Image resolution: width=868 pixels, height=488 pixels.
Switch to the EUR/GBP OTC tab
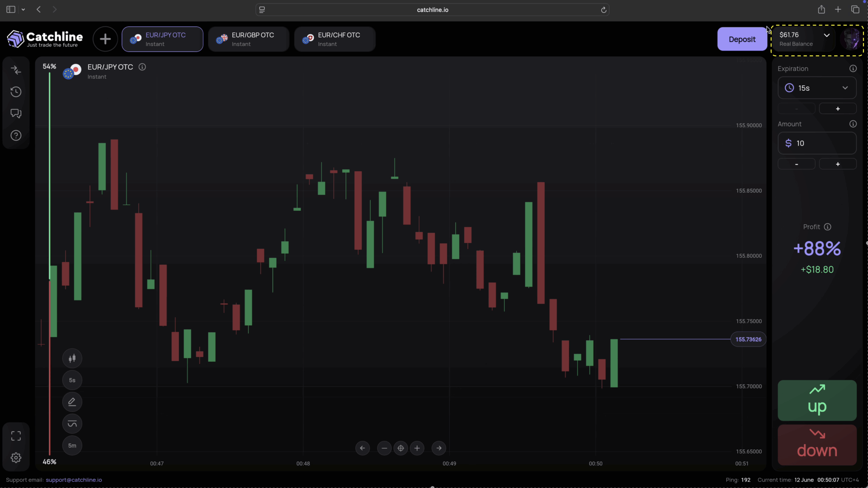[249, 39]
